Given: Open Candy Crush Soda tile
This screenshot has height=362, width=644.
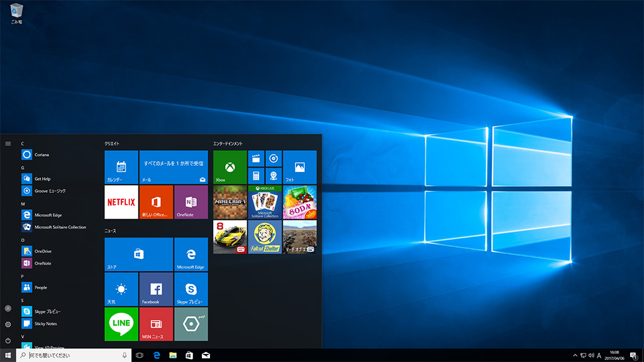Looking at the screenshot, I should coord(299,202).
